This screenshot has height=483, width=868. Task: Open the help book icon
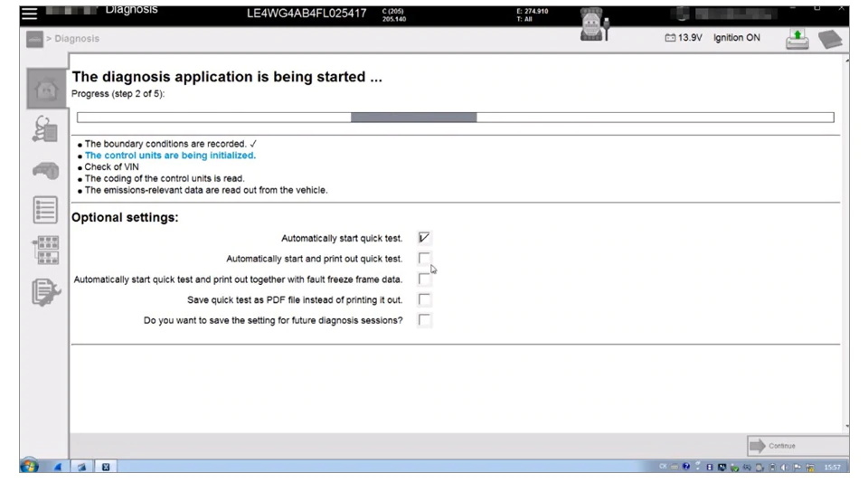tap(829, 39)
